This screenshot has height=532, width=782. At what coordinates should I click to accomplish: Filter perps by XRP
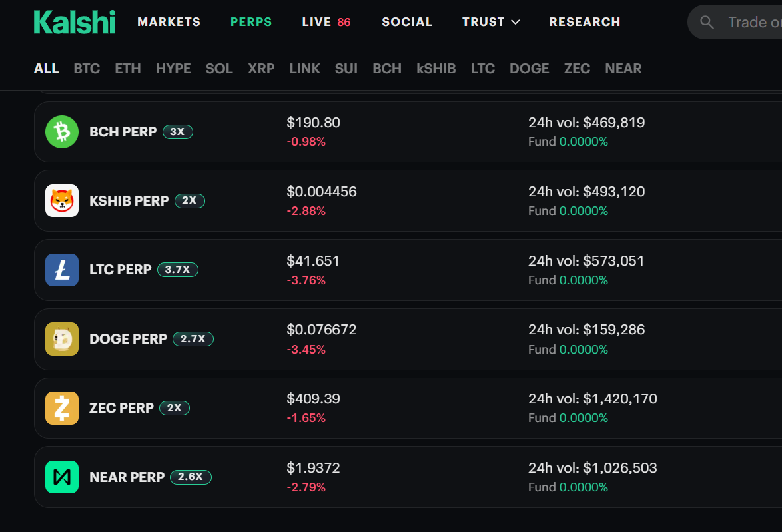pyautogui.click(x=261, y=69)
